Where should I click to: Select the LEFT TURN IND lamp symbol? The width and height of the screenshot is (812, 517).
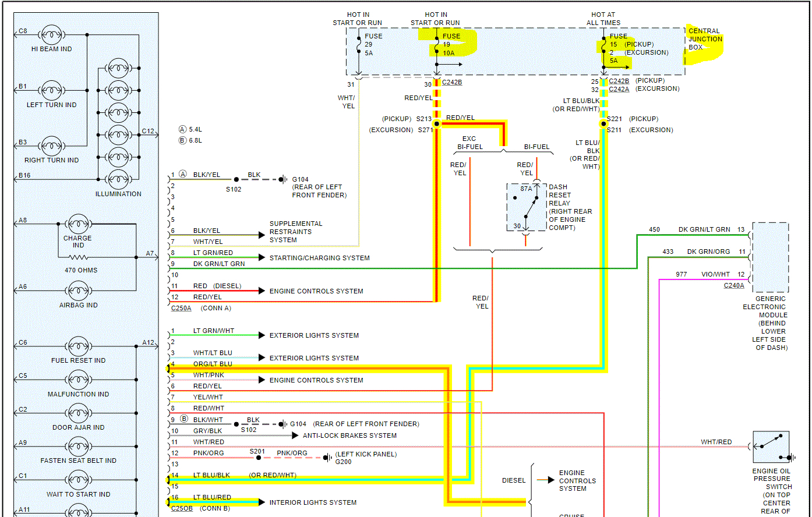tap(51, 91)
